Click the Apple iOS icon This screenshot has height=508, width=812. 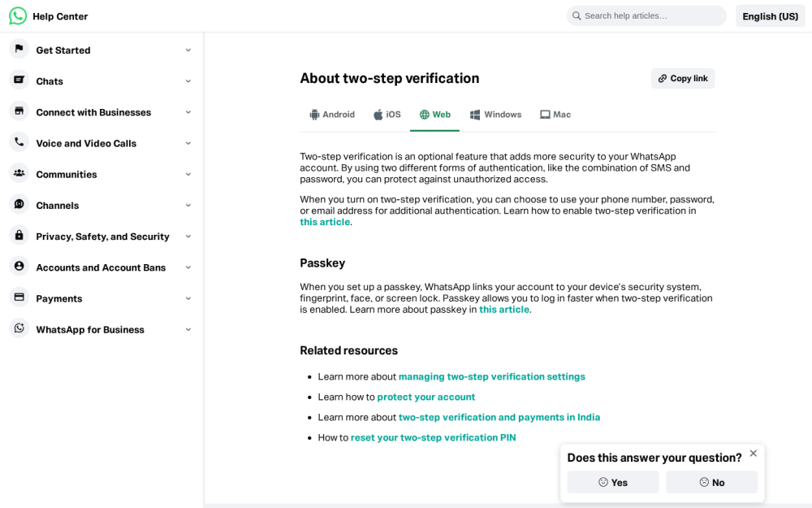click(x=378, y=115)
